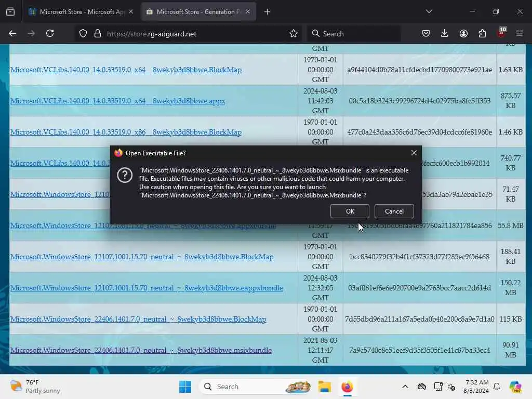Click the 90.91 MB size cell
532x399 pixels.
tap(510, 350)
